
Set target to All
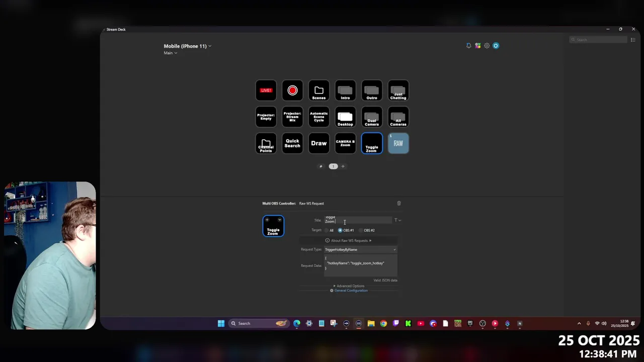tap(329, 230)
